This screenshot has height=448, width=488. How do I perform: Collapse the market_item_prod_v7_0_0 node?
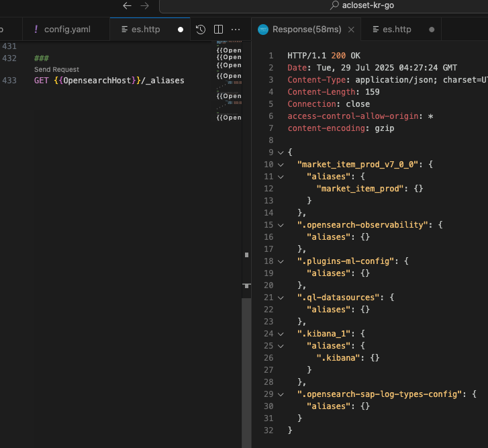[x=281, y=165]
